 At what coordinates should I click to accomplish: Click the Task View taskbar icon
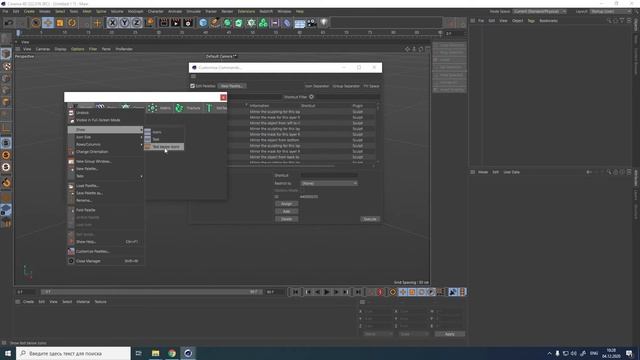(138, 353)
